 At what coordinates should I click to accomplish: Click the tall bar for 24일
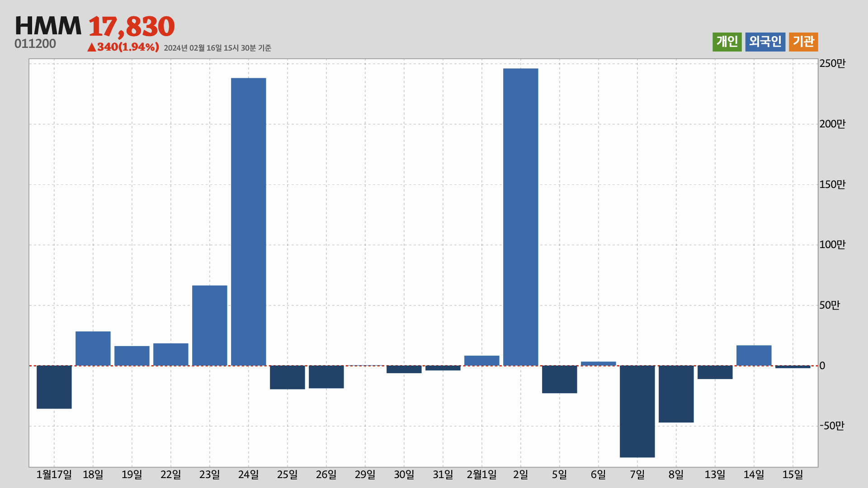249,222
